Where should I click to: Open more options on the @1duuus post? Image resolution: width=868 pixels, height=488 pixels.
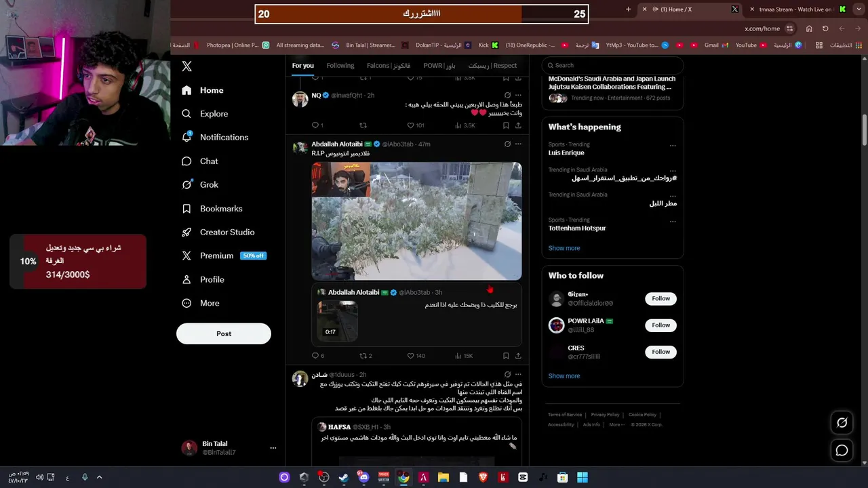click(518, 375)
